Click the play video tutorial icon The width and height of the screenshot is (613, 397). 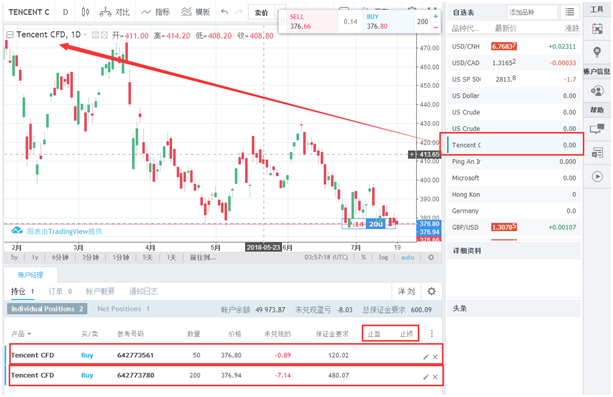click(597, 177)
